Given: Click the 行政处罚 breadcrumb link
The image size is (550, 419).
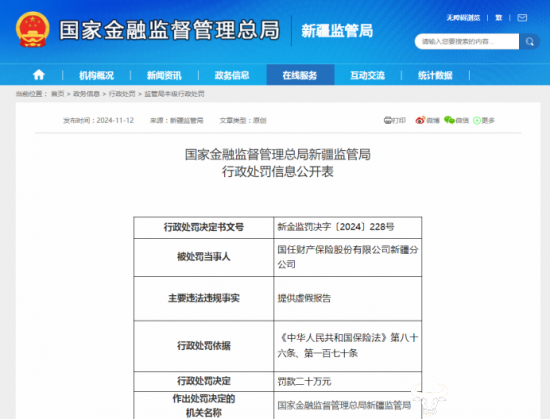Looking at the screenshot, I should point(122,94).
